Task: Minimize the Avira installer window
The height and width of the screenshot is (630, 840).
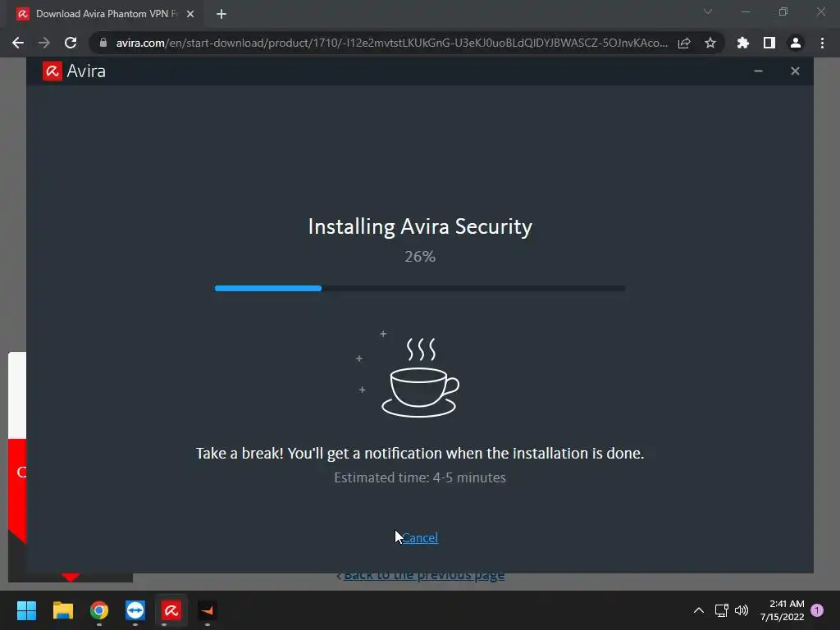Action: (758, 71)
